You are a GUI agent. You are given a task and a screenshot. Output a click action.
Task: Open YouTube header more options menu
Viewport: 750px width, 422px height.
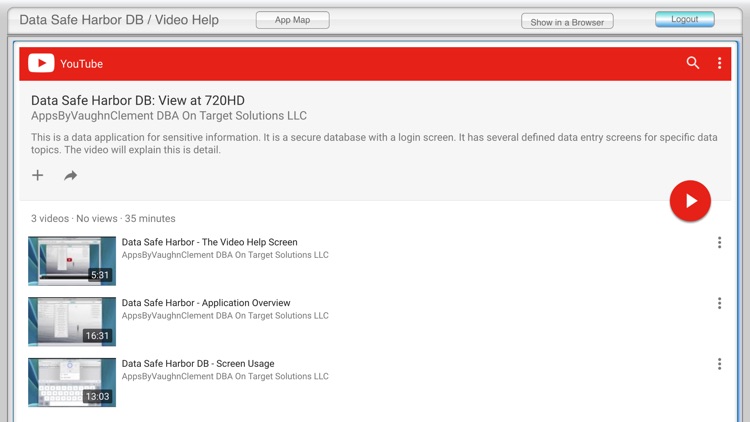point(719,63)
